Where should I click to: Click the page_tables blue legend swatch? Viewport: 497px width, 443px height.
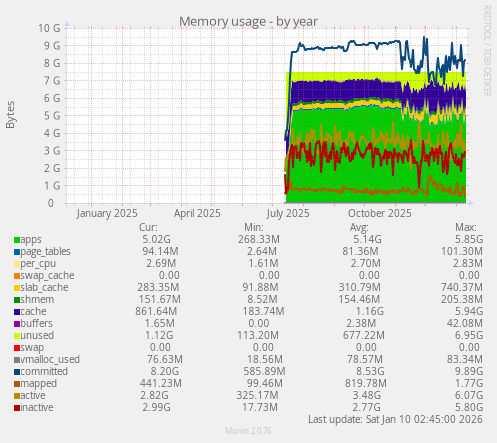pyautogui.click(x=17, y=252)
